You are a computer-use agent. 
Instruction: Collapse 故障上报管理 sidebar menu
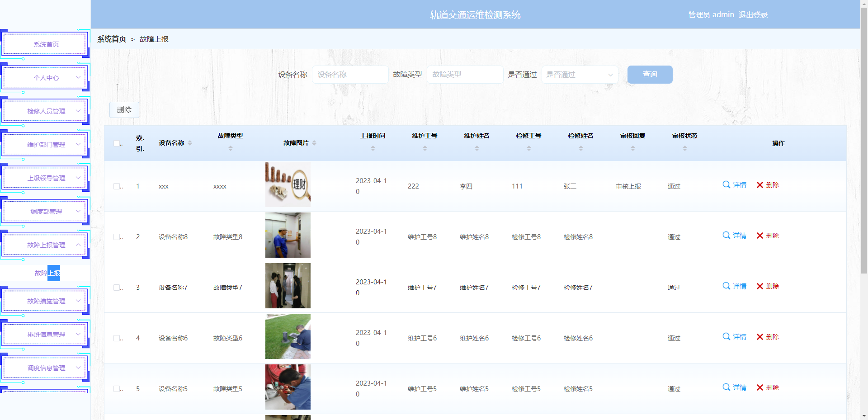coord(45,245)
